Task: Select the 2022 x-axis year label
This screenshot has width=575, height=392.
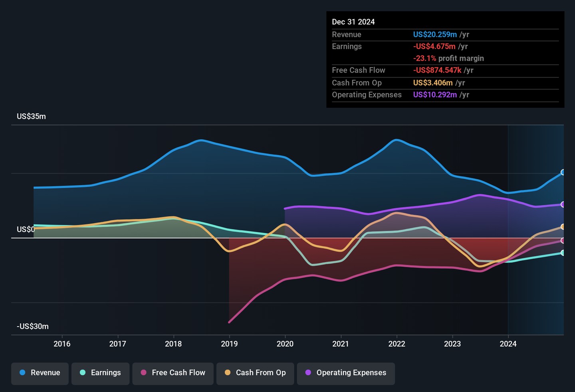Action: pos(397,344)
